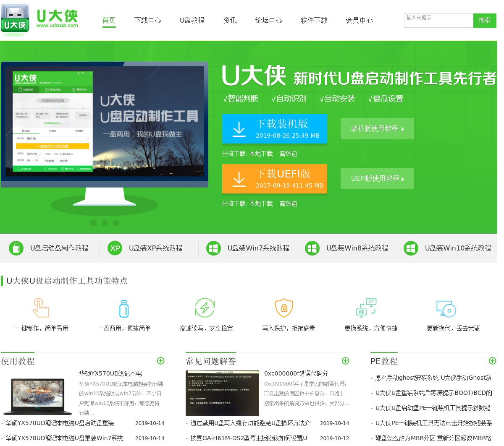Click the 高速读写 lightning feature icon
Viewport: 504px width, 446px height.
coord(205,308)
